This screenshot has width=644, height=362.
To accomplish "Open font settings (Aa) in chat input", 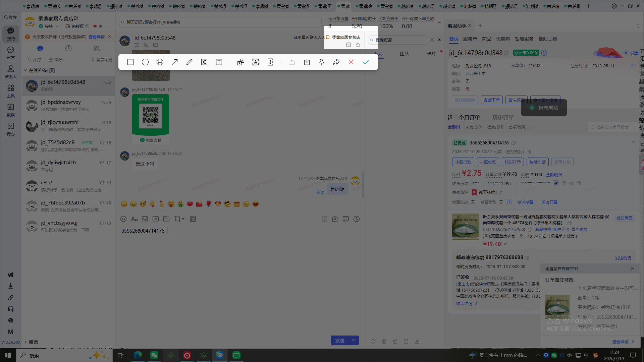I will pyautogui.click(x=134, y=219).
